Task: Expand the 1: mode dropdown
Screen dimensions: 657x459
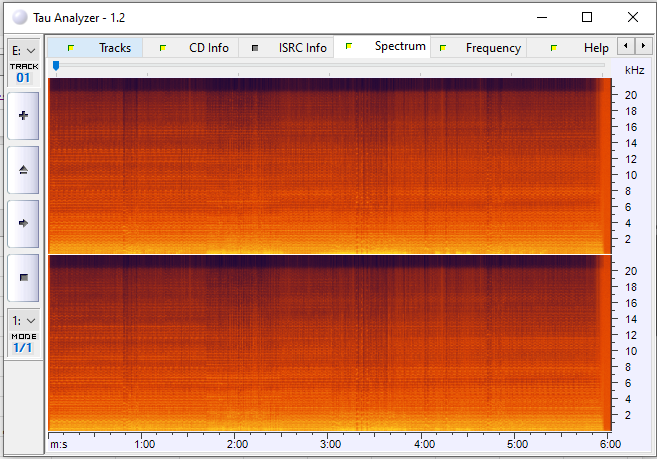Action: pos(23,320)
